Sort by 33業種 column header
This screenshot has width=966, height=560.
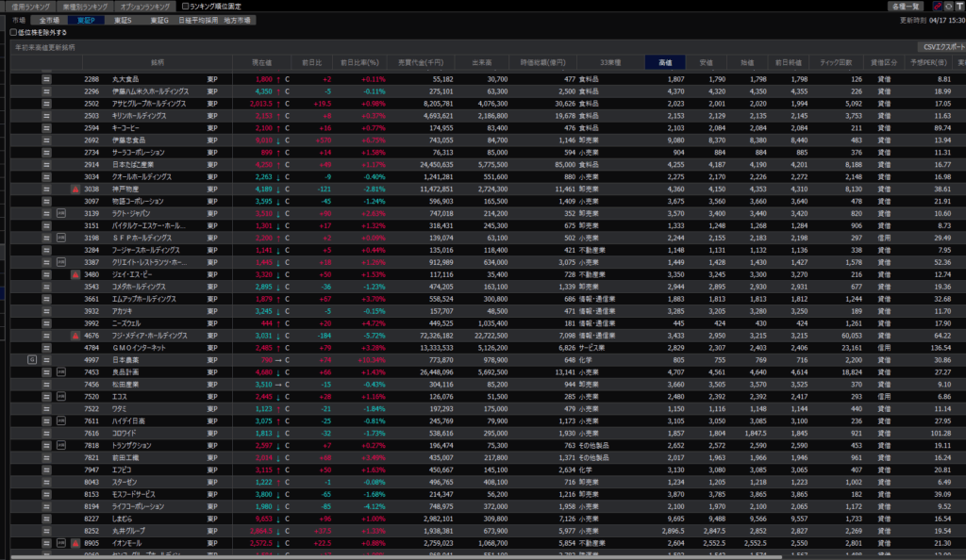click(610, 62)
